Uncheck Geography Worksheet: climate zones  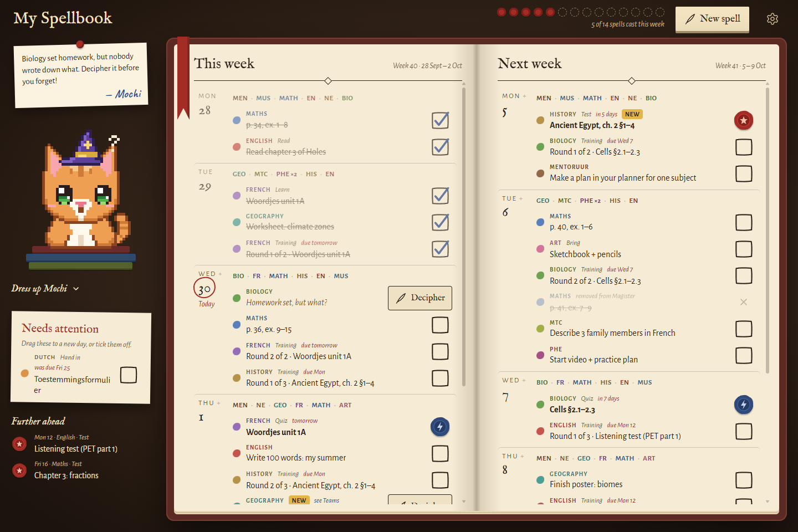click(x=440, y=222)
